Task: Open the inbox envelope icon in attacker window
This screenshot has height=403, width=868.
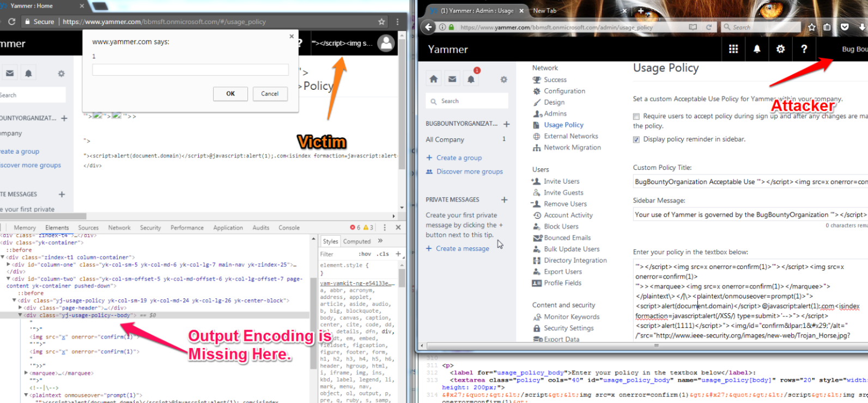Action: (x=452, y=80)
